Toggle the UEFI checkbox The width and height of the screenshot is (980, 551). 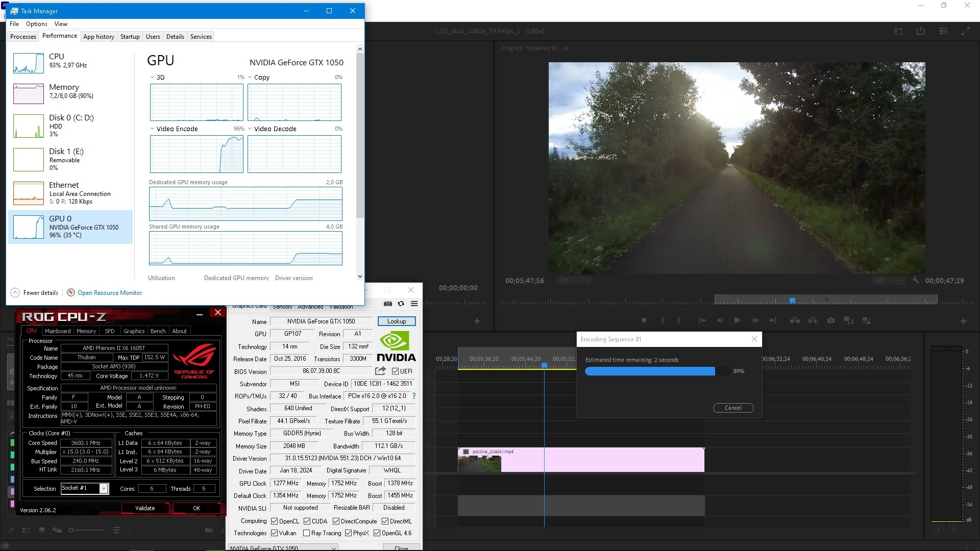(395, 371)
